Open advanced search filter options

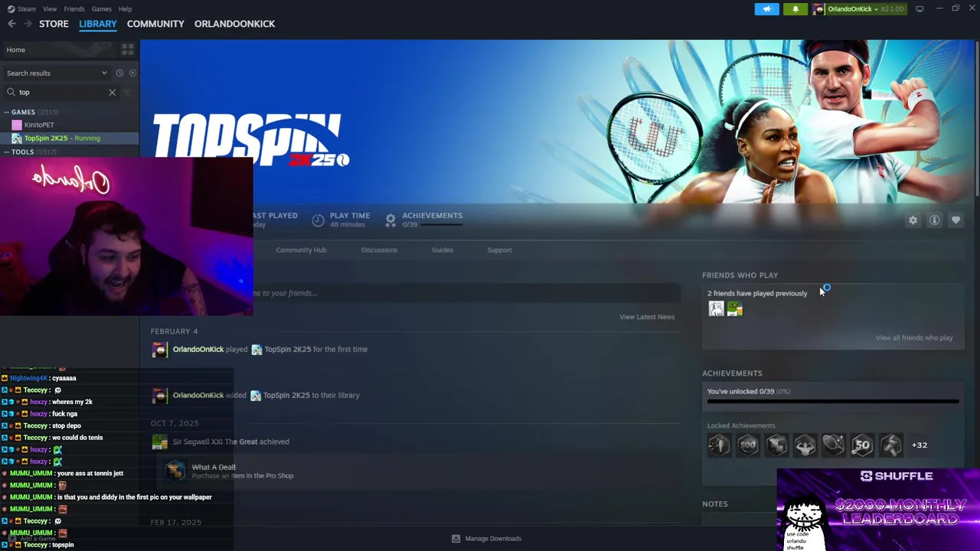(128, 92)
